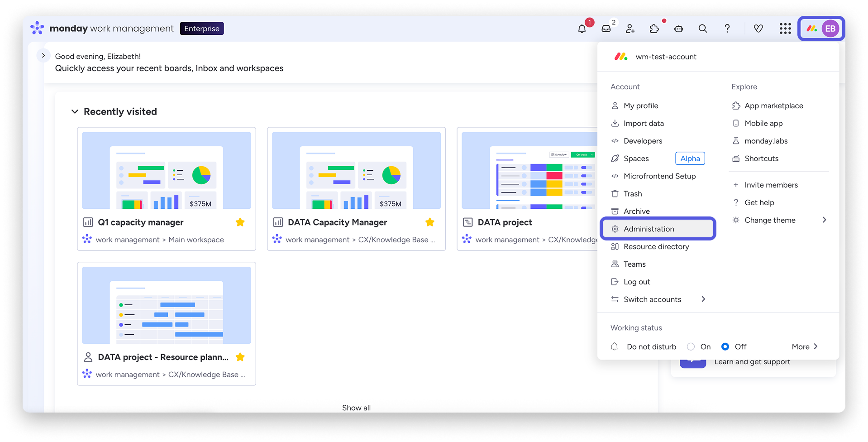
Task: Open the nine-dot products switcher
Action: [x=785, y=29]
